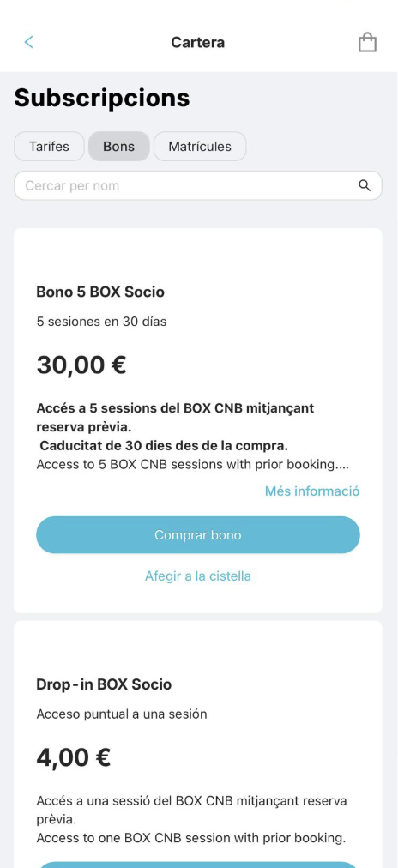Switch to the Tarifes tab
398x868 pixels.
(x=49, y=146)
